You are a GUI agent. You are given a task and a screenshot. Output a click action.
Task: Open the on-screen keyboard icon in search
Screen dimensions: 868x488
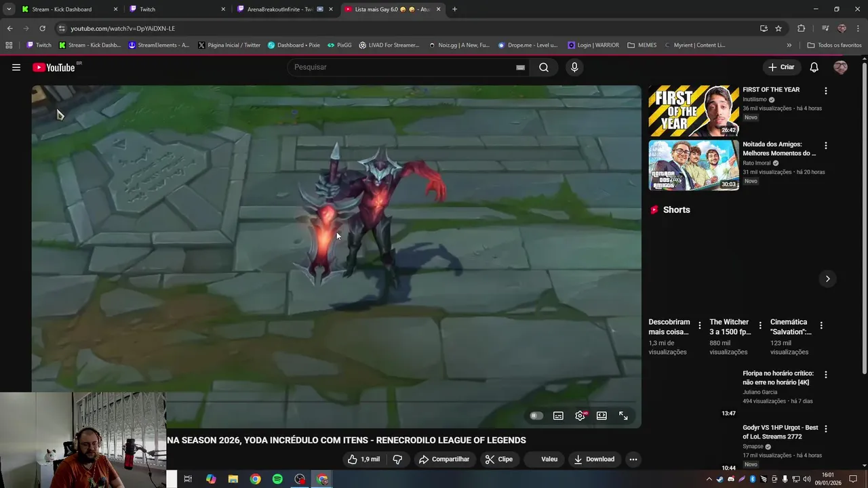click(x=520, y=67)
